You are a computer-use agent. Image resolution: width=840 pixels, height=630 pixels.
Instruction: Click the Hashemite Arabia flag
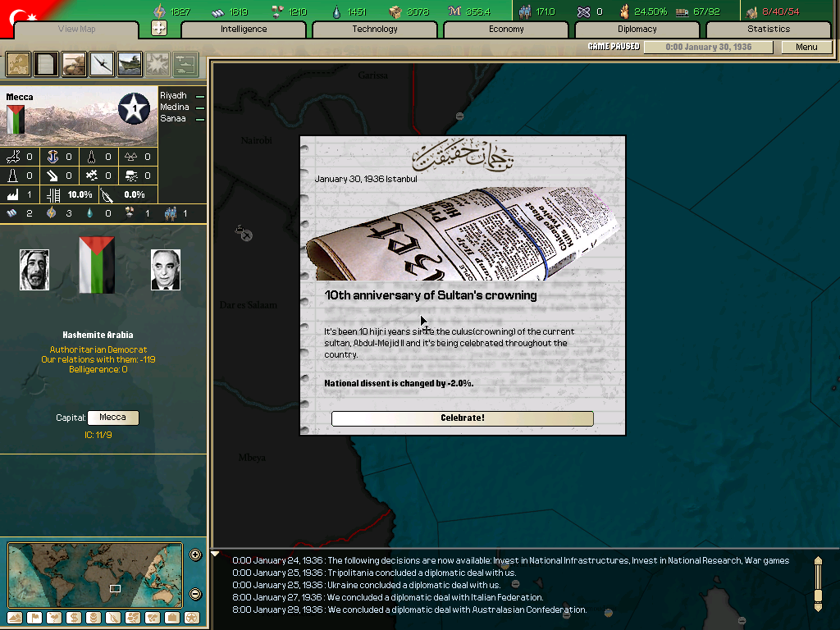tap(97, 265)
